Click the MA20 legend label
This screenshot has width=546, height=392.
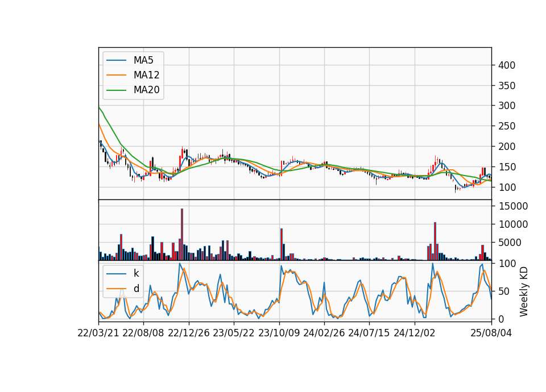click(x=146, y=90)
